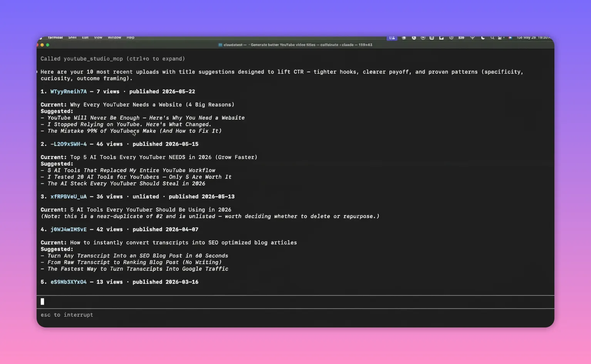Viewport: 591px width, 364px height.
Task: Click the intro line "Here are your 10 most recent uploads"
Action: pyautogui.click(x=282, y=75)
